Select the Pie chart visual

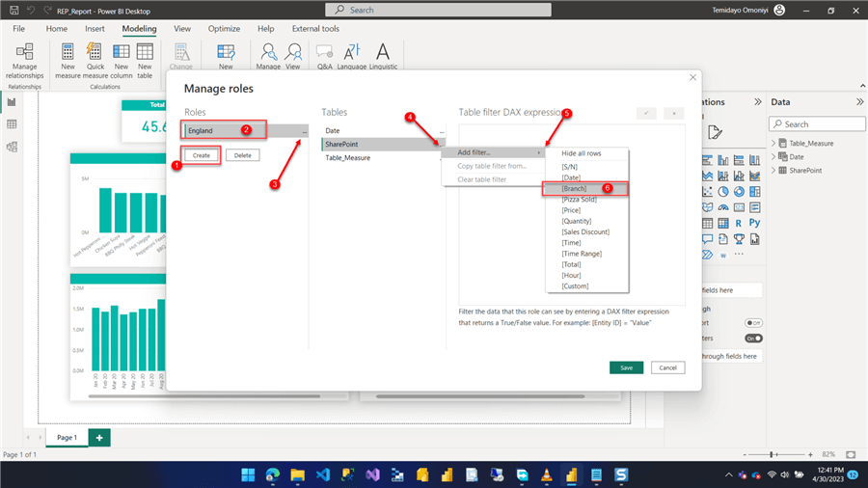(723, 191)
